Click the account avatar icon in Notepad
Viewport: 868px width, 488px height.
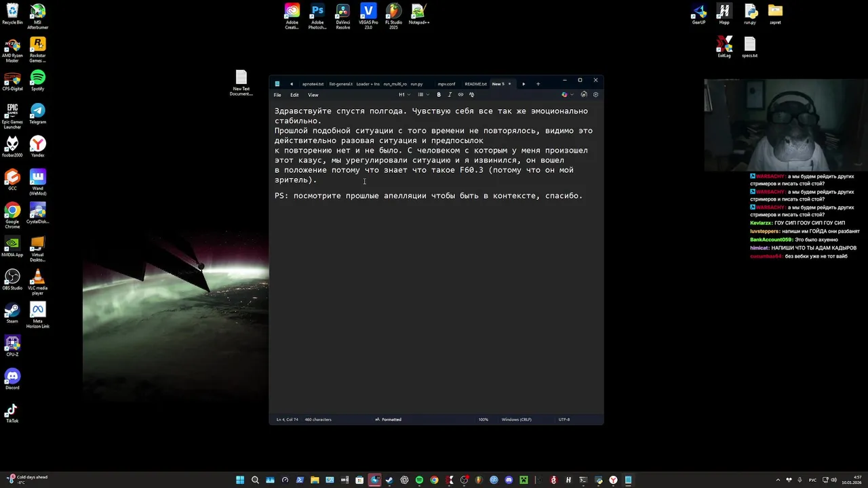(584, 95)
